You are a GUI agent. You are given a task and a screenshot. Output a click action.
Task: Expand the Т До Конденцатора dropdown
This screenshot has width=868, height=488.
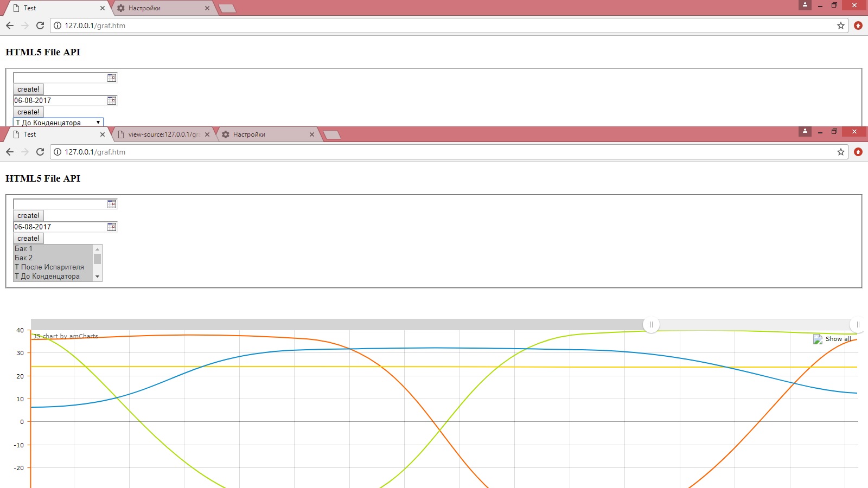click(x=58, y=123)
